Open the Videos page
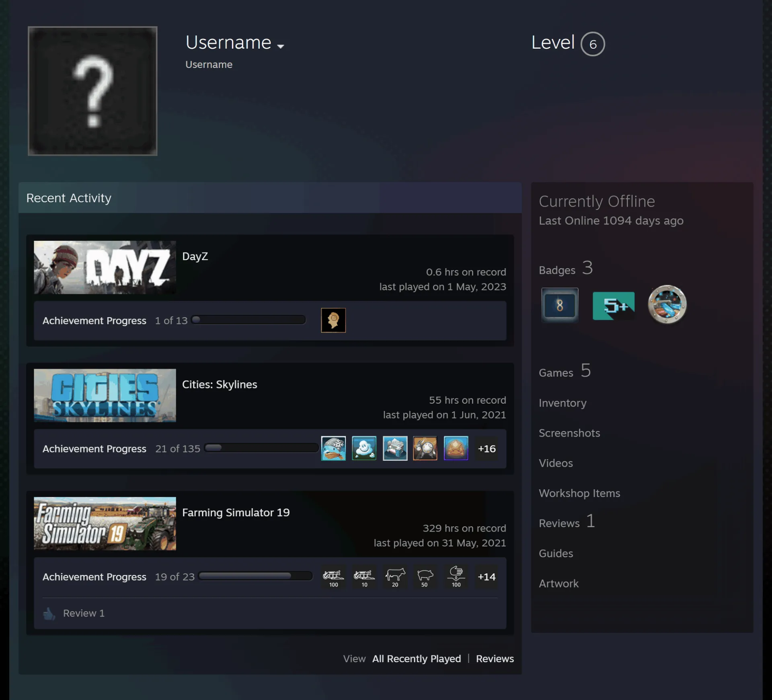Image resolution: width=772 pixels, height=700 pixels. [556, 463]
